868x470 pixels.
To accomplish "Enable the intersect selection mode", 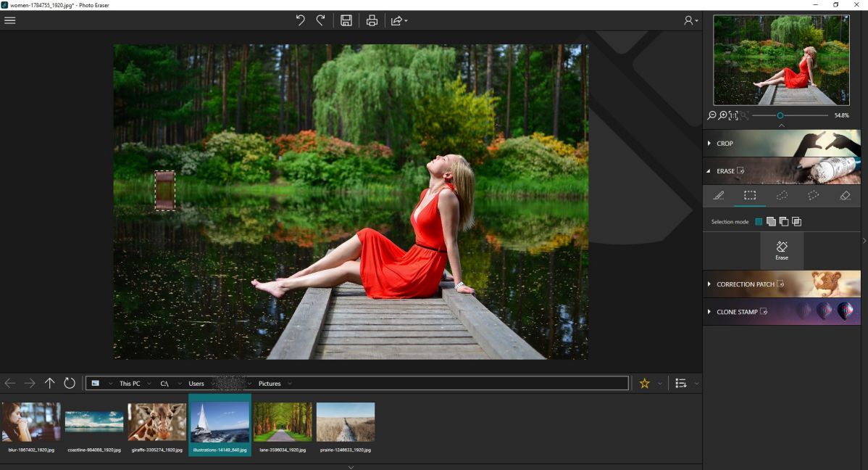I will point(796,222).
